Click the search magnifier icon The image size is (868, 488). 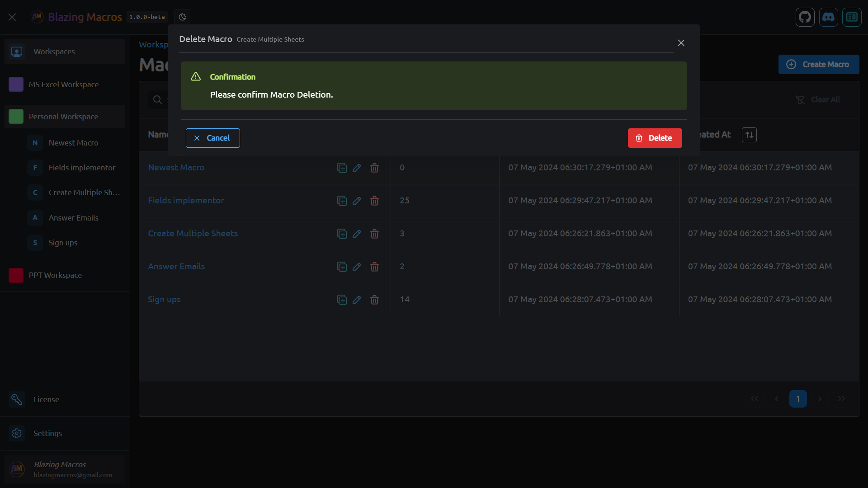click(157, 100)
